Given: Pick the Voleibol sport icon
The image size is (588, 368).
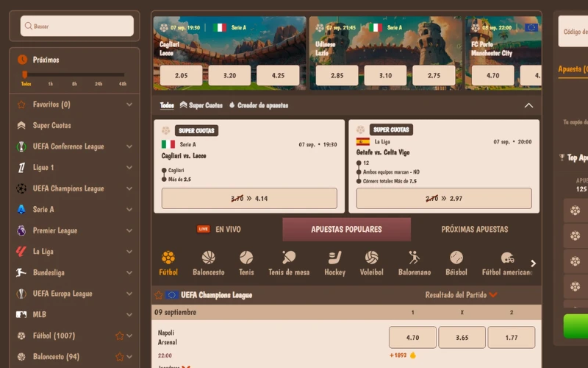Looking at the screenshot, I should click(372, 258).
